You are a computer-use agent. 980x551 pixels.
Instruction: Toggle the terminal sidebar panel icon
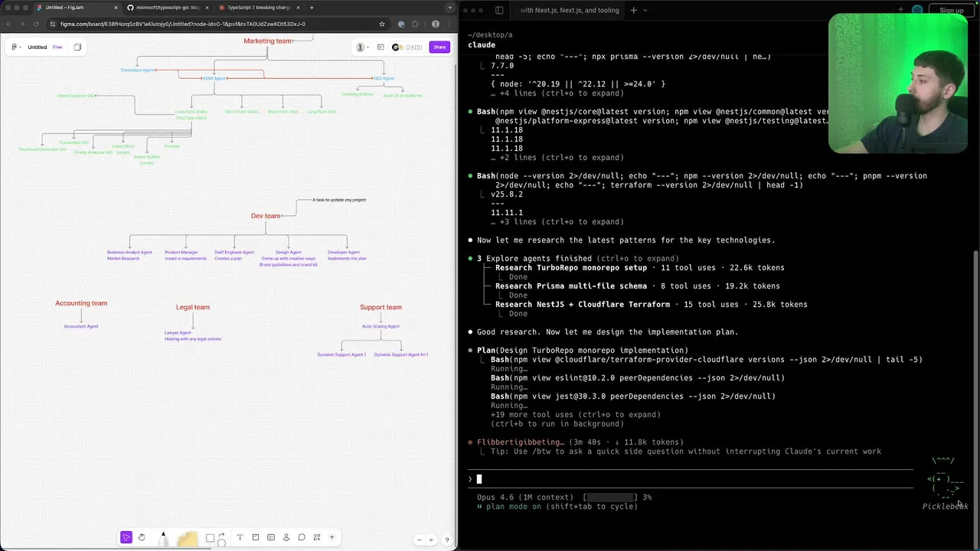(499, 10)
